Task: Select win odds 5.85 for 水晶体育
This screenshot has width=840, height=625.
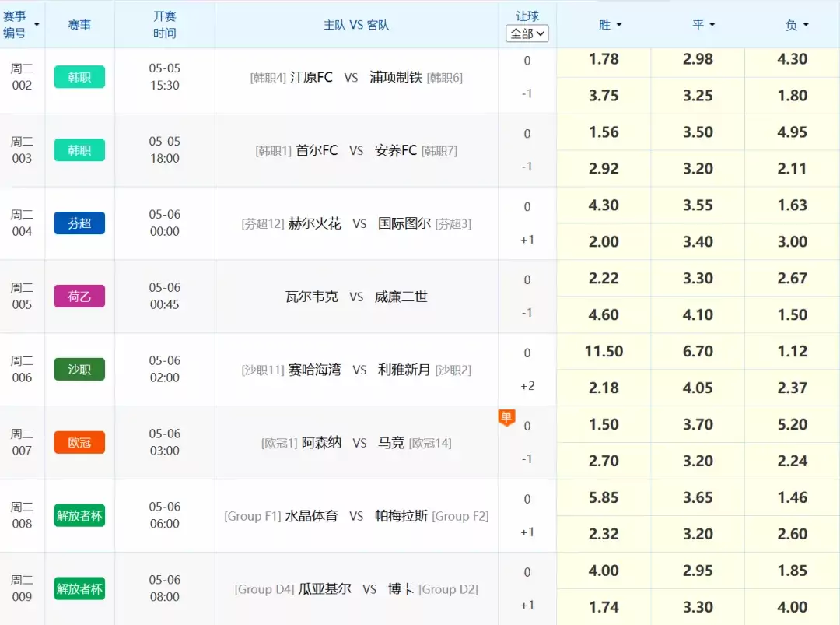Action: [x=604, y=497]
